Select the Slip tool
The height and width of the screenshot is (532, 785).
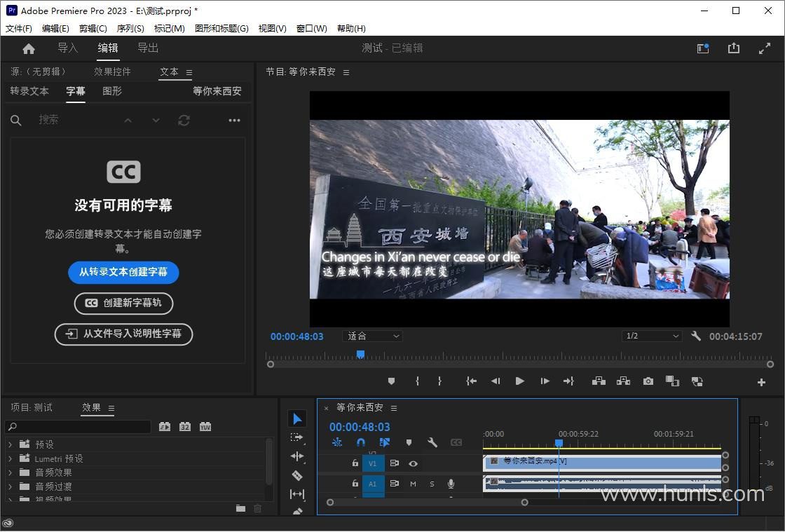[297, 494]
